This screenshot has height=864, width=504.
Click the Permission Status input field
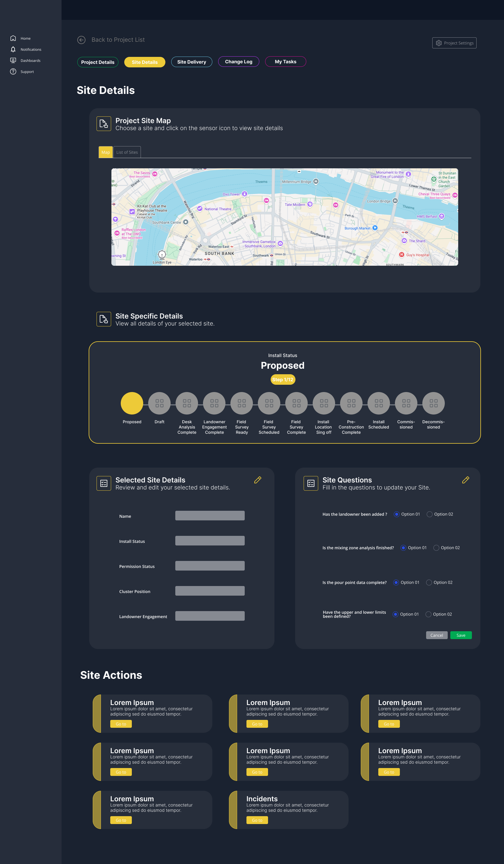[x=210, y=566]
